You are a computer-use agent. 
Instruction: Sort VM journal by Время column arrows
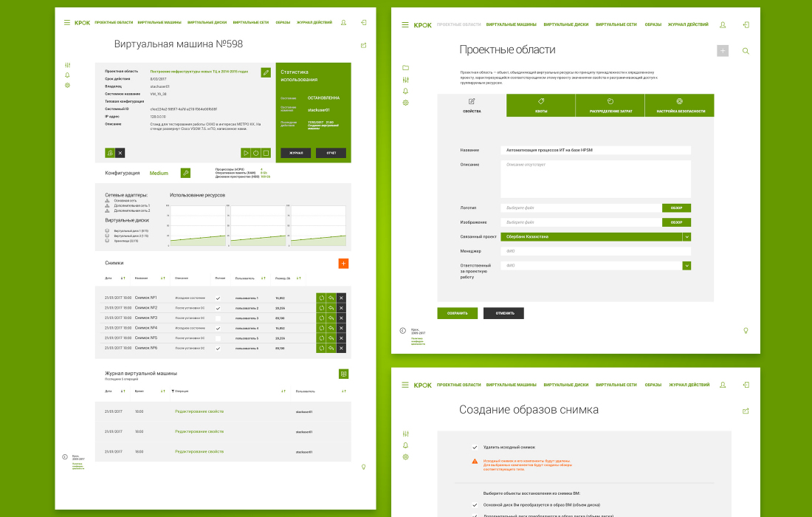click(x=162, y=391)
